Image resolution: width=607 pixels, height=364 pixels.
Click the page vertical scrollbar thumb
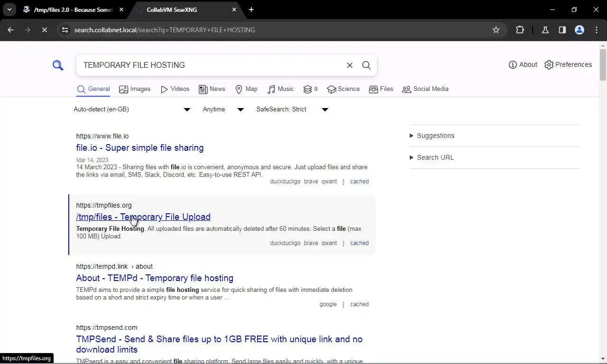coord(603,65)
